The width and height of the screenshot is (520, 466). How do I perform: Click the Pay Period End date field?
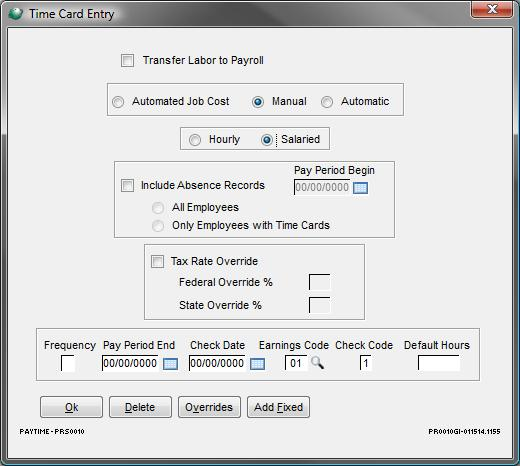131,363
